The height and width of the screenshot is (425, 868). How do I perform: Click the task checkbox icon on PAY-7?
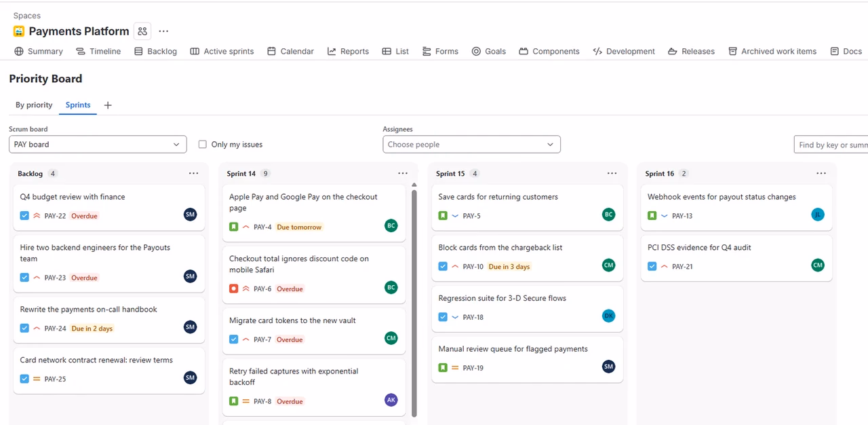(234, 339)
